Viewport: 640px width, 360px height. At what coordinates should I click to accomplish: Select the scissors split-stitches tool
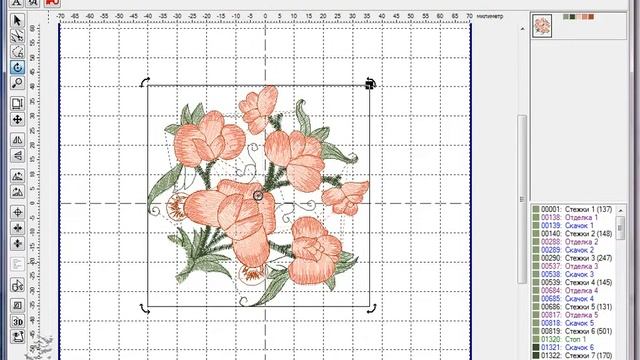(17, 36)
